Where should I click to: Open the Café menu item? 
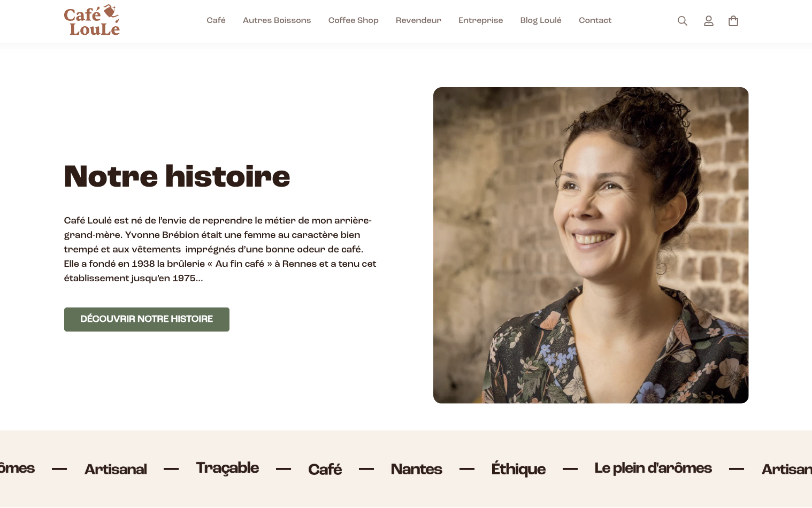(216, 20)
